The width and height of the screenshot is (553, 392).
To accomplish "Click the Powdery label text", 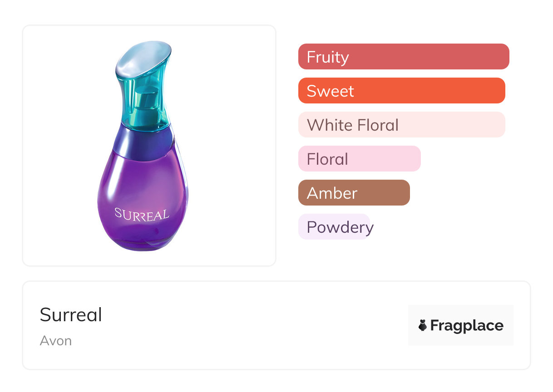I will (x=340, y=227).
